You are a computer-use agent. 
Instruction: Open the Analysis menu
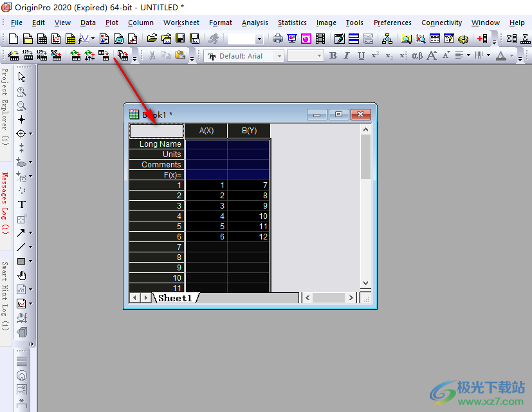tap(255, 23)
